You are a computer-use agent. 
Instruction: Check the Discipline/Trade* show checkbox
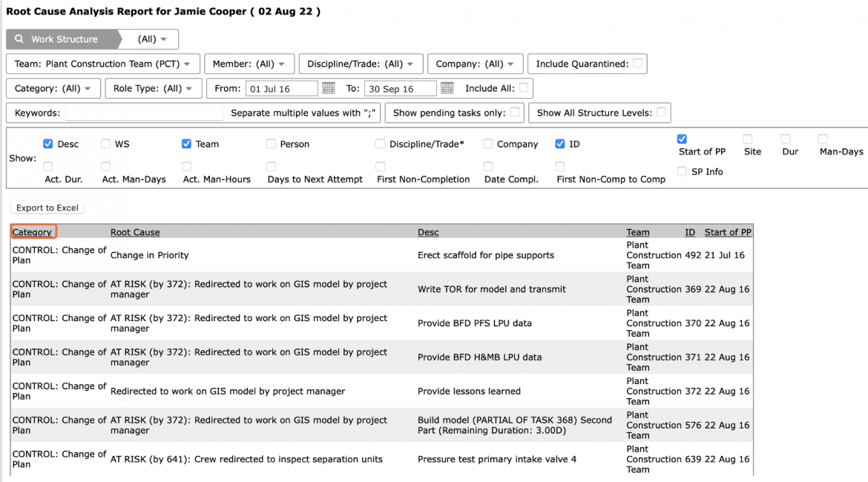[x=381, y=144]
